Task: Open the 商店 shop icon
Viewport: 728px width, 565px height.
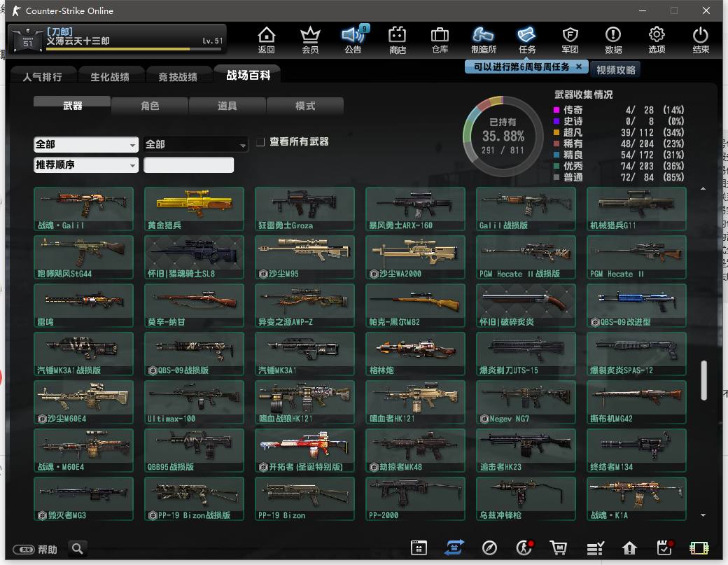Action: coord(398,40)
